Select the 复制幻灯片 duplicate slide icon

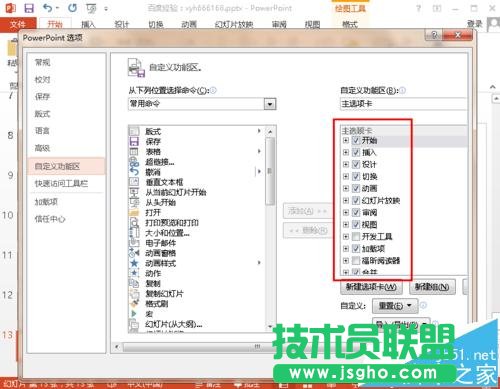[134, 294]
